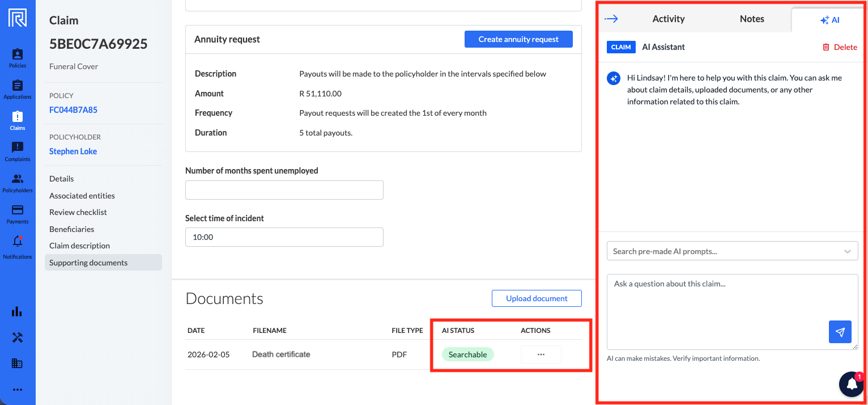Viewport: 868px width, 405px height.
Task: Open policyholder Stephen Loke link
Action: (x=73, y=151)
